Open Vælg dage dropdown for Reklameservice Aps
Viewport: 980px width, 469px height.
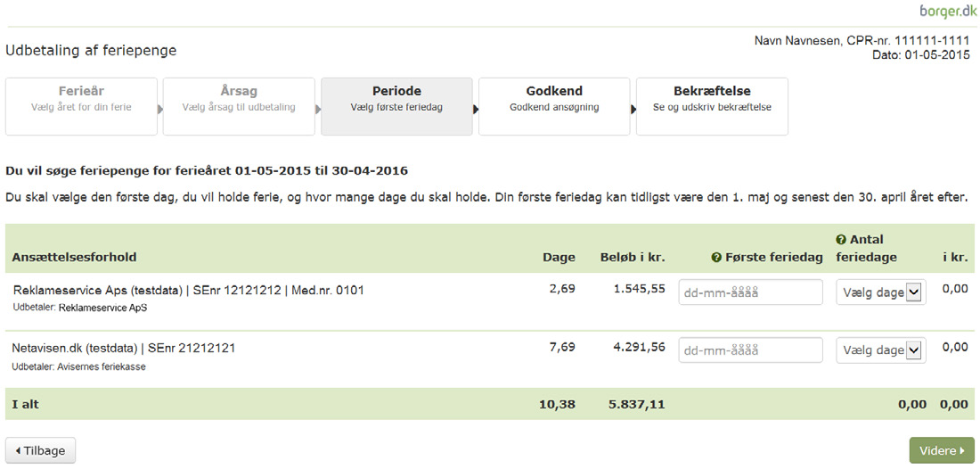click(x=881, y=292)
